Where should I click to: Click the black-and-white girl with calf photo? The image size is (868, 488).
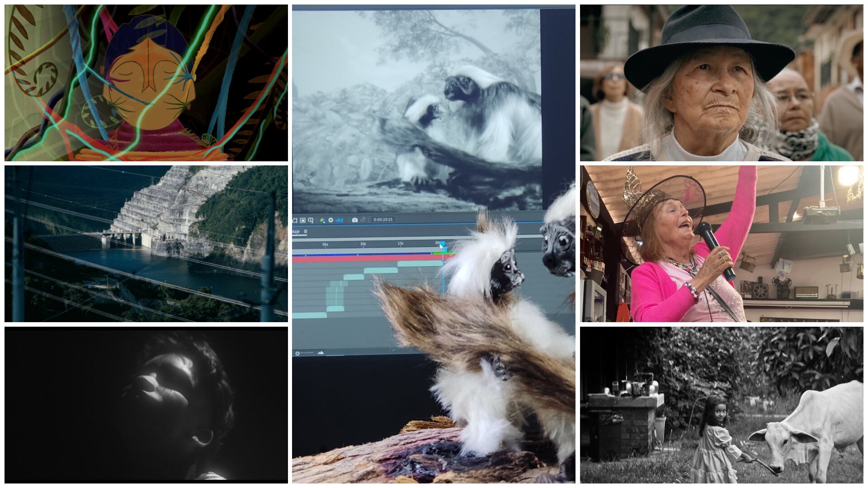point(722,405)
